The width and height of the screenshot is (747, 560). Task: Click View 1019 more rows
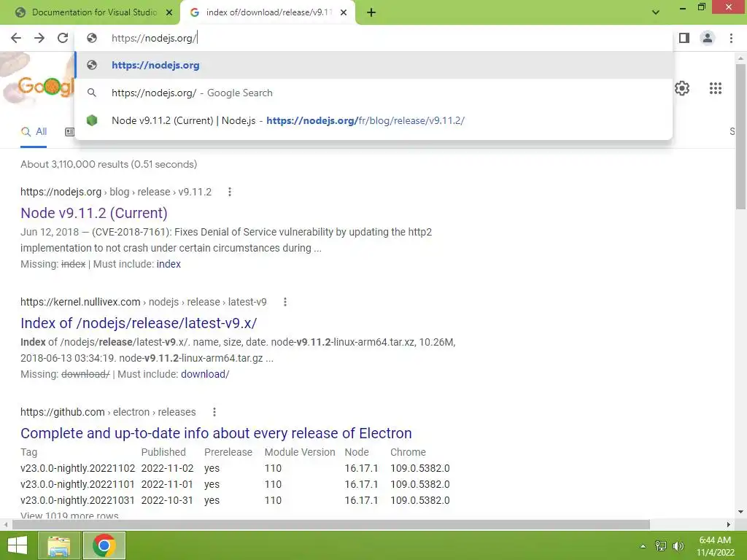coord(69,516)
